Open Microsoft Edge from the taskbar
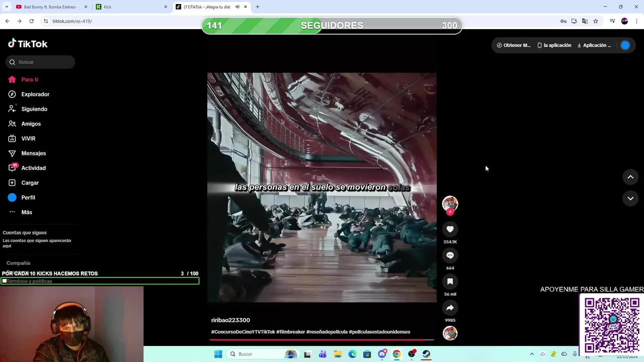The image size is (644, 362). [x=352, y=354]
